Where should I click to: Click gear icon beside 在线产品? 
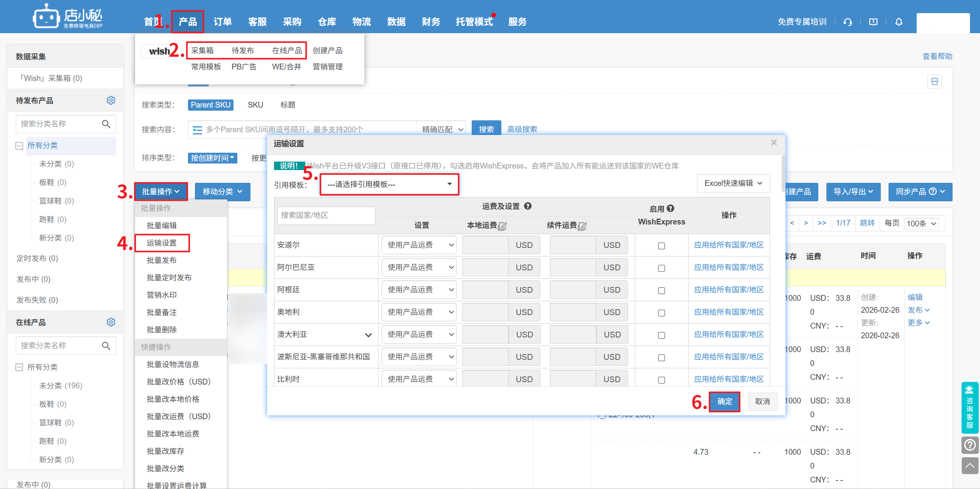(x=111, y=322)
